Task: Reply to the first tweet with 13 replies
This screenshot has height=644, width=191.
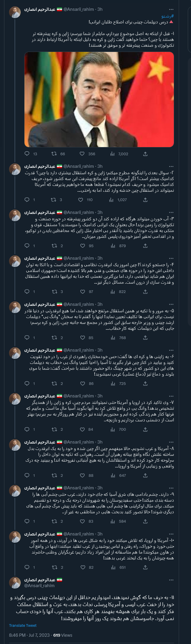Action: pos(27,154)
